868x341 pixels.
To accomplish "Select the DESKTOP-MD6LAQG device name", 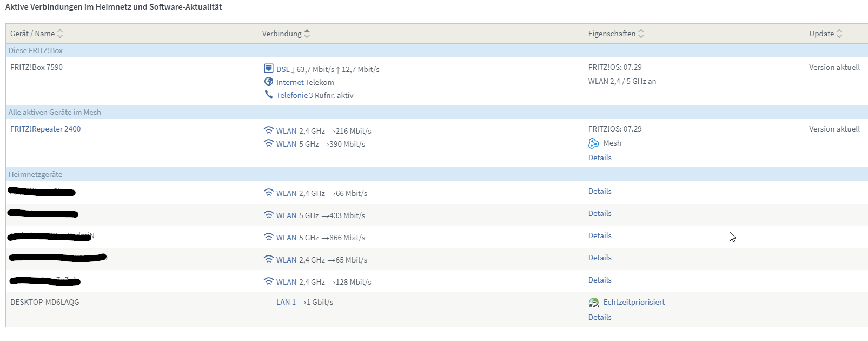I will coord(45,302).
